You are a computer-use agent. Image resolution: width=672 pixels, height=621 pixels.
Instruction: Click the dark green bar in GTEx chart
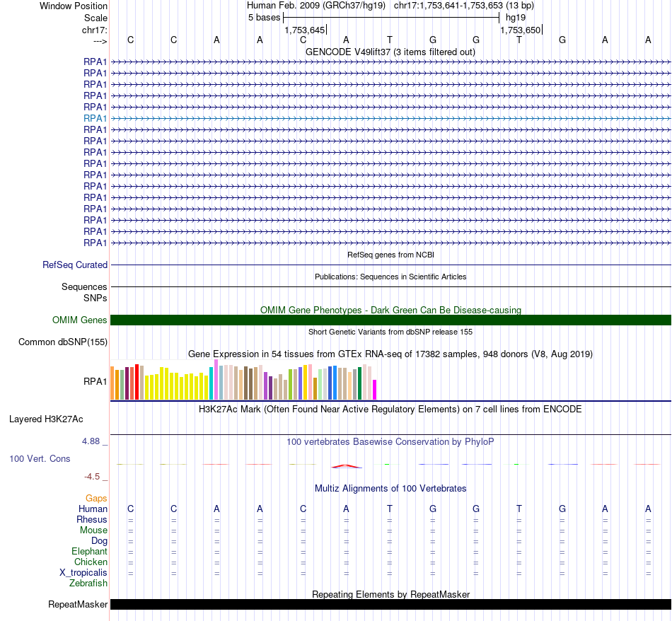click(x=359, y=383)
